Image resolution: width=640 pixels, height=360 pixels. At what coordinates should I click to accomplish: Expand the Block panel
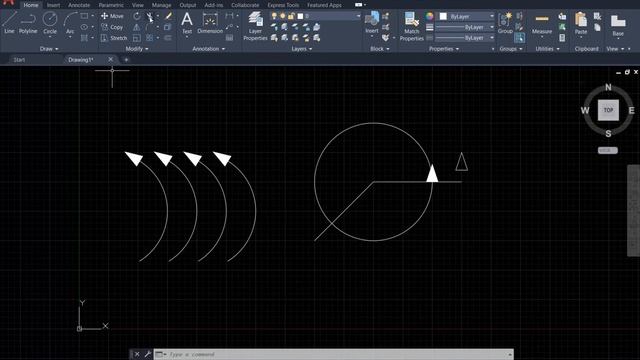pos(380,49)
